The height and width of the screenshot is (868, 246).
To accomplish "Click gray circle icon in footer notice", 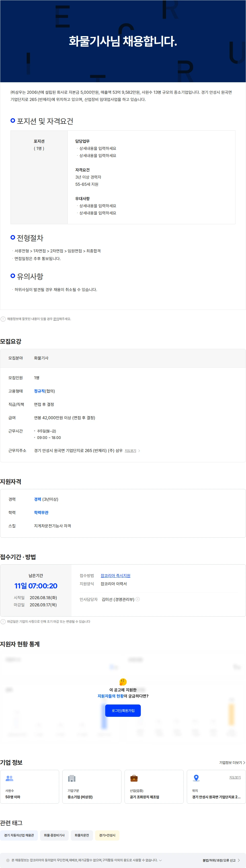I will click(8, 860).
